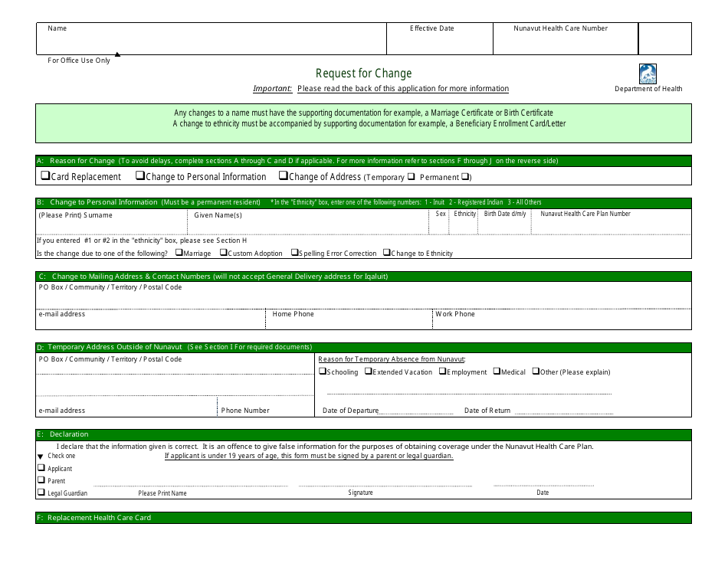Check Change to Personal Information
The height and width of the screenshot is (563, 728).
pos(139,175)
